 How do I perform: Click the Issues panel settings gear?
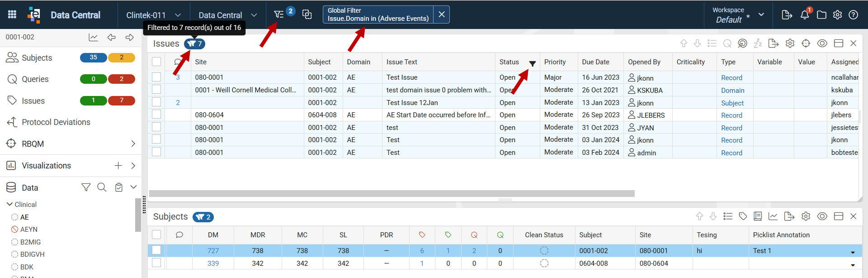(x=790, y=43)
